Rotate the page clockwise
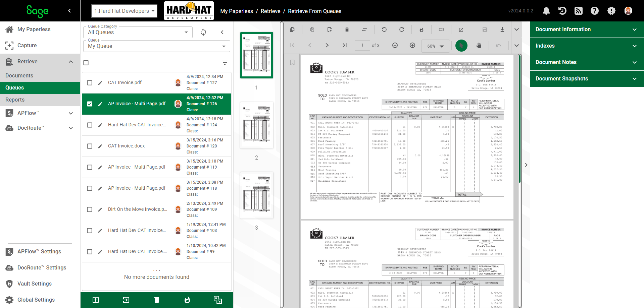The width and height of the screenshot is (644, 308). (402, 29)
